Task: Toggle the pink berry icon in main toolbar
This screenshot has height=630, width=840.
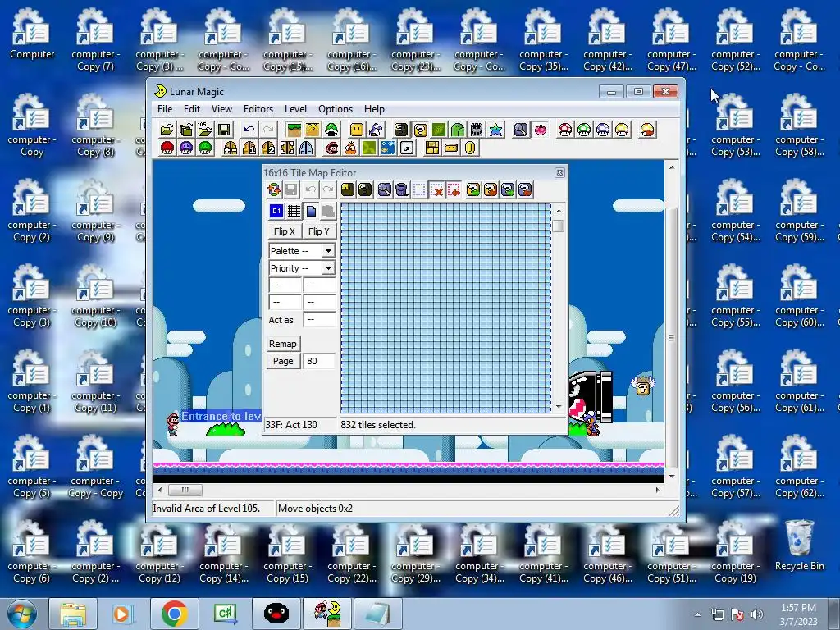Action: 540,129
